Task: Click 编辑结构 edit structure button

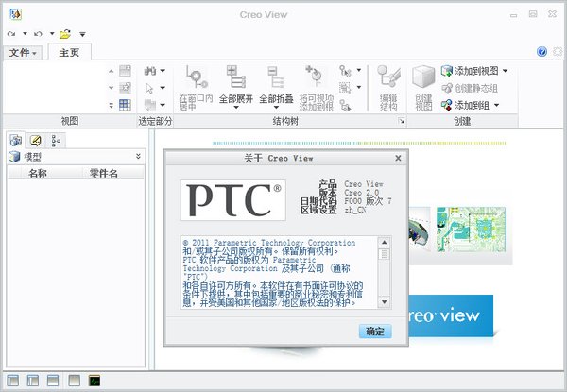Action: click(388, 88)
